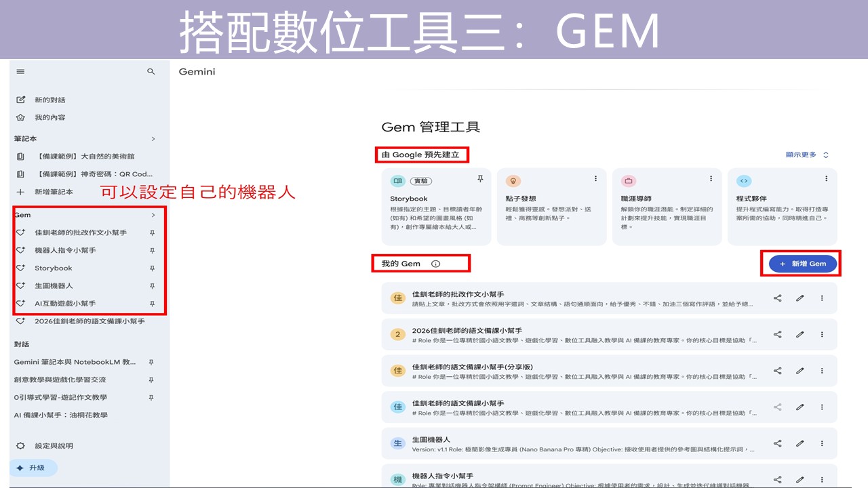Toggle pin for sidebar Storybook
The height and width of the screenshot is (488, 868).
pyautogui.click(x=153, y=268)
